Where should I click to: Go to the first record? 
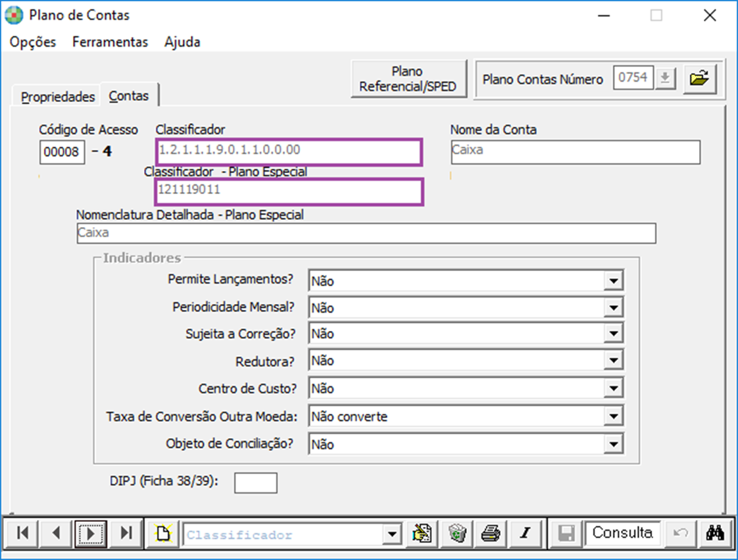(22, 533)
